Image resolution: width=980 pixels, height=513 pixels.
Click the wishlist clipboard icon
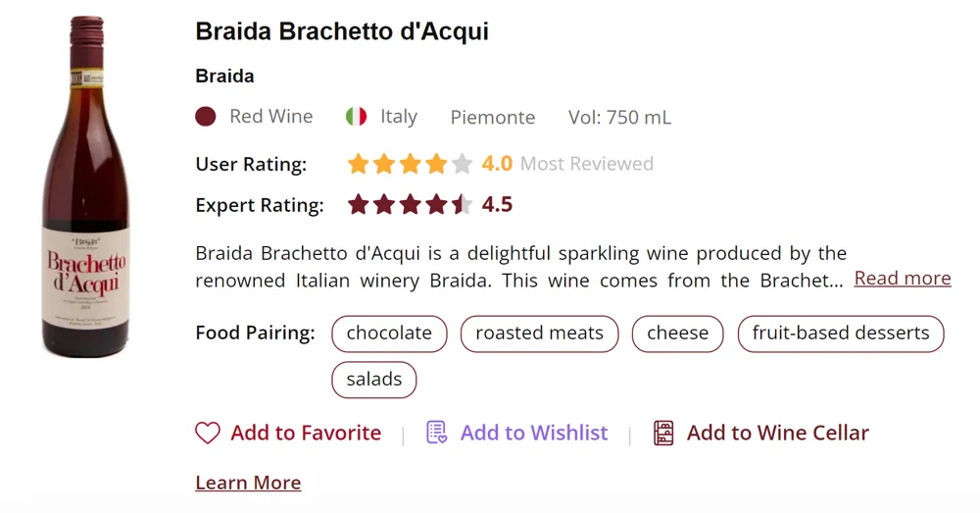coord(436,433)
